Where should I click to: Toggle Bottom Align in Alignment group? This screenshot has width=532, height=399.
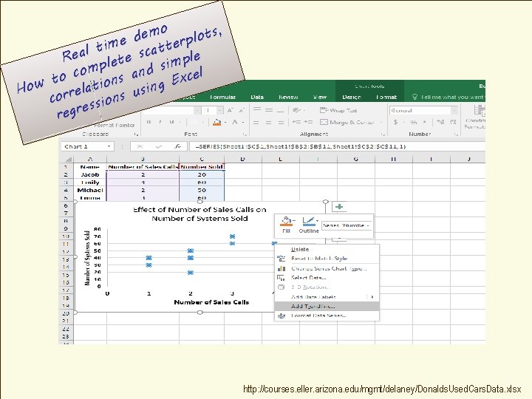point(280,110)
